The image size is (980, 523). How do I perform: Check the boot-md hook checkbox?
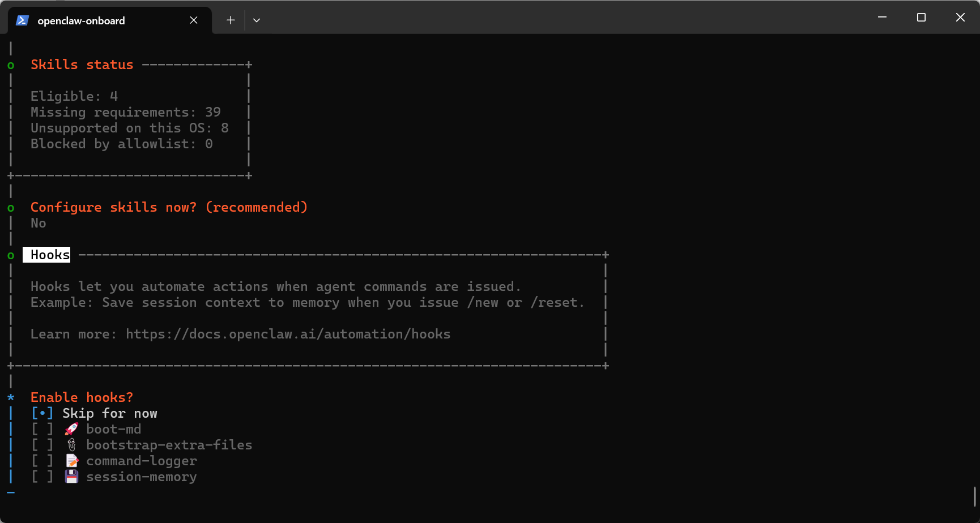[x=42, y=429]
